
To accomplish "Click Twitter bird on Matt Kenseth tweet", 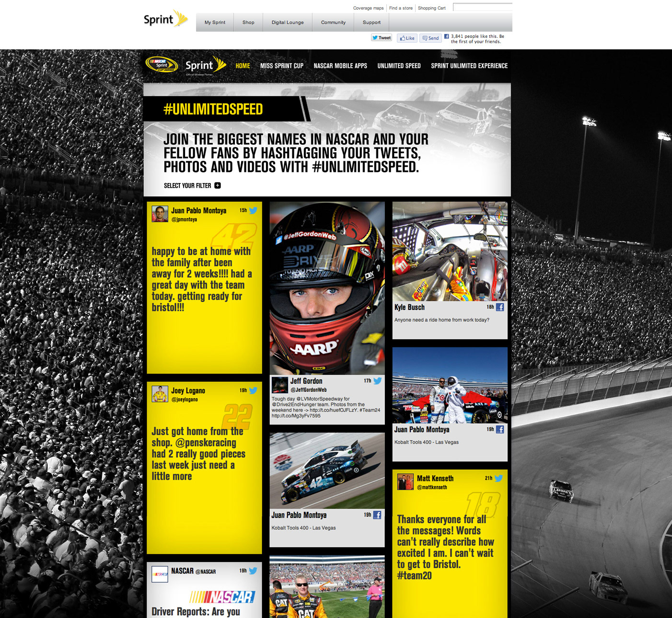I will [498, 478].
